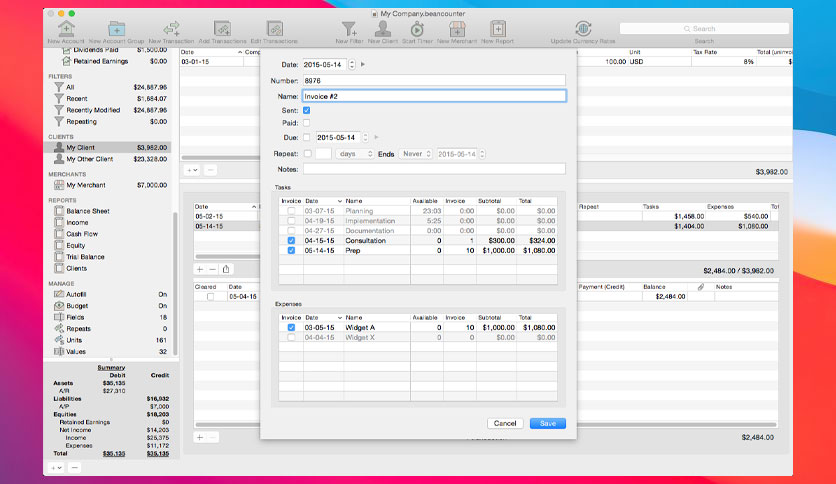Click plus button below payments table
Image resolution: width=836 pixels, height=484 pixels.
coord(200,437)
